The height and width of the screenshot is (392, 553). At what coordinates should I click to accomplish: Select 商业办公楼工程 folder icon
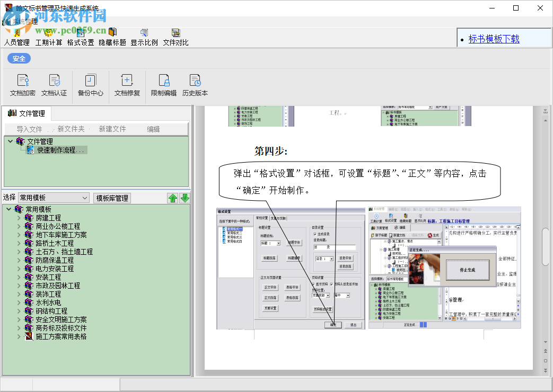(29, 226)
